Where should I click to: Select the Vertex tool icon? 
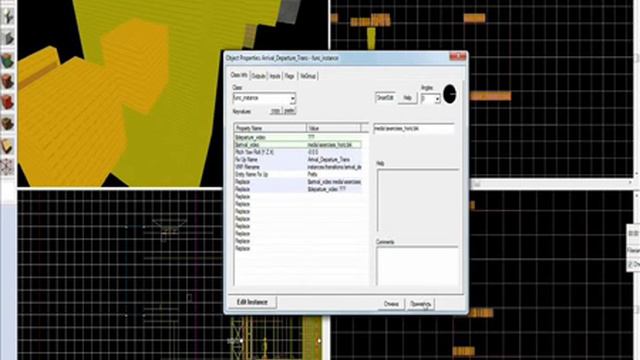(x=8, y=167)
